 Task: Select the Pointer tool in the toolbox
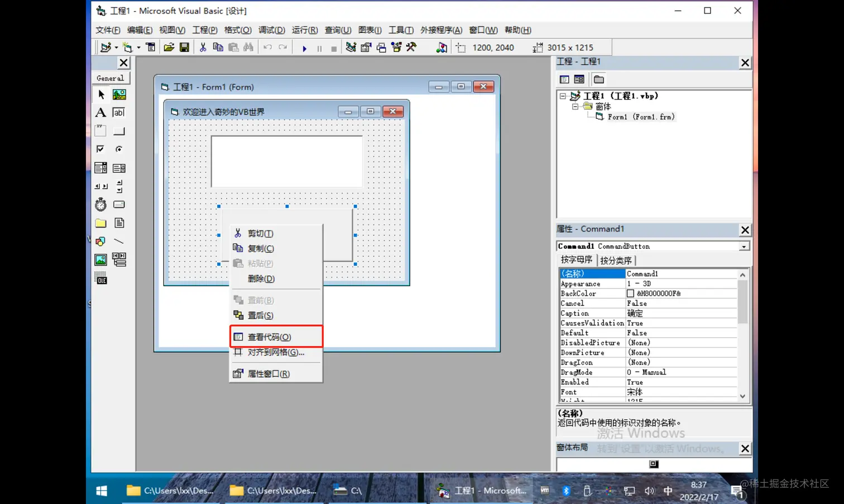tap(101, 94)
